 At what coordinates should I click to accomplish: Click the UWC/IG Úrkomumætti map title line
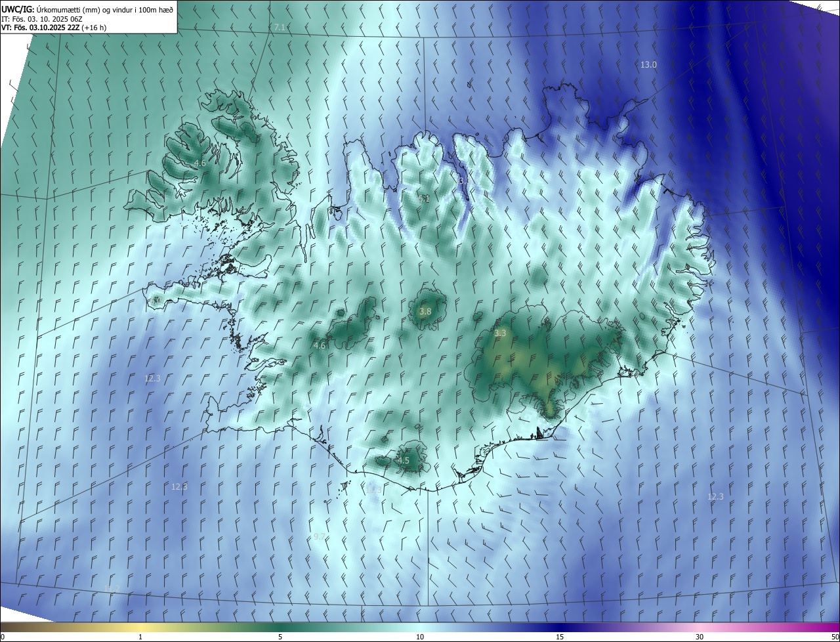tap(87, 9)
